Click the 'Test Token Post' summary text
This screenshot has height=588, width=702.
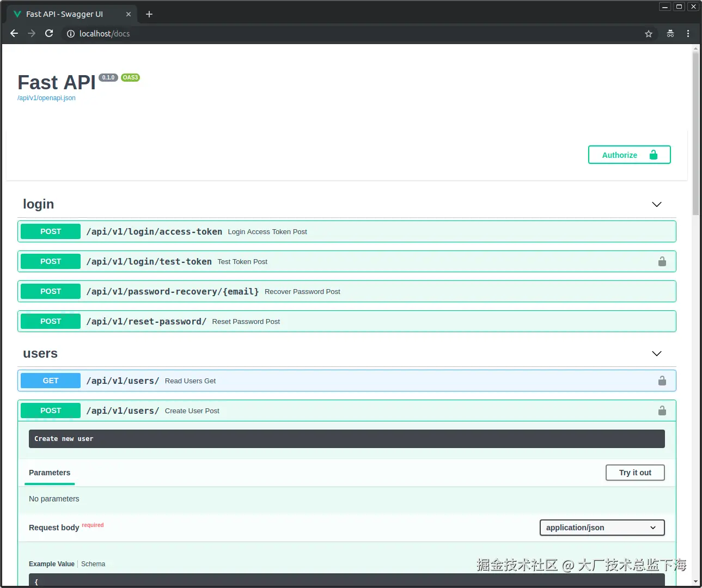pos(242,262)
